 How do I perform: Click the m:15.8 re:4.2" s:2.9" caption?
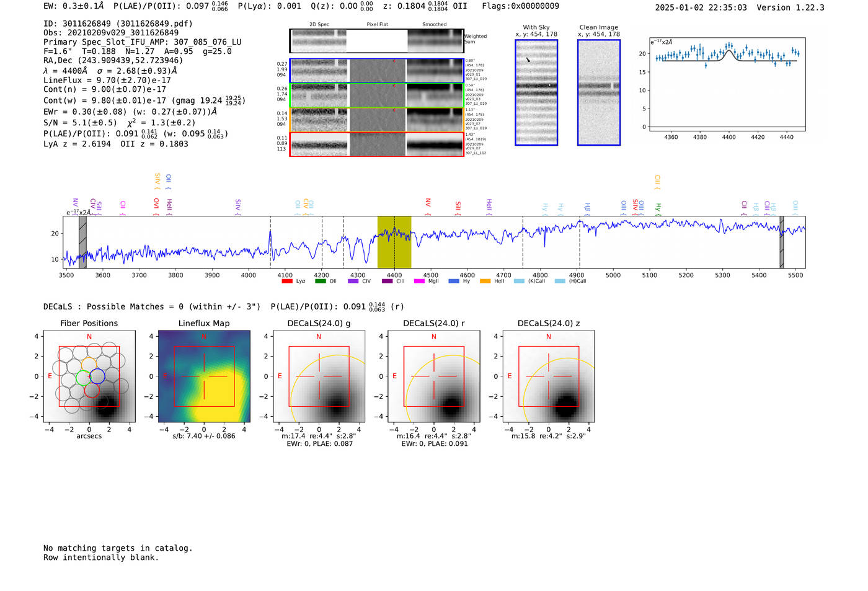tap(549, 436)
